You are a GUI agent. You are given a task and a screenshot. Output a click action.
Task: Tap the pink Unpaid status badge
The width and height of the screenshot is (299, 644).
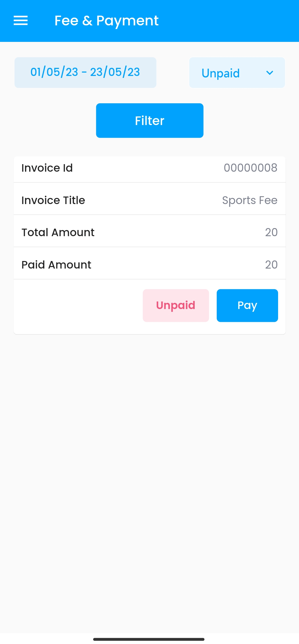coord(176,305)
